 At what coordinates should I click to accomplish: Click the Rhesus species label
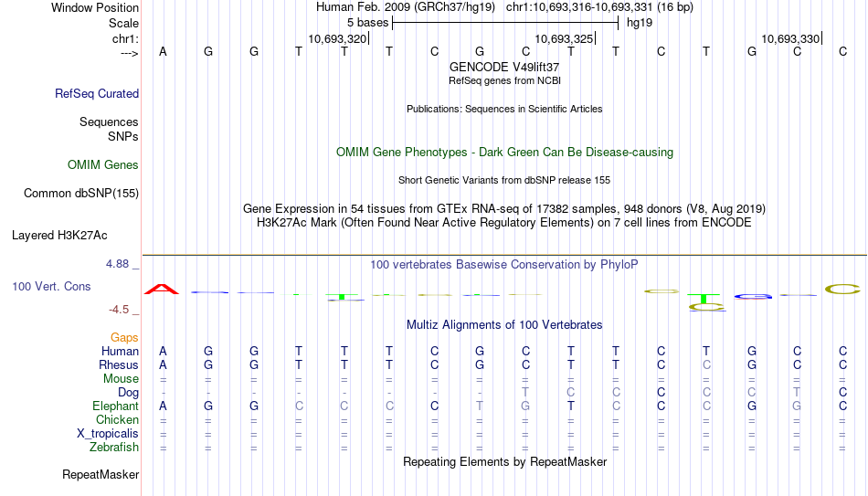coord(119,364)
